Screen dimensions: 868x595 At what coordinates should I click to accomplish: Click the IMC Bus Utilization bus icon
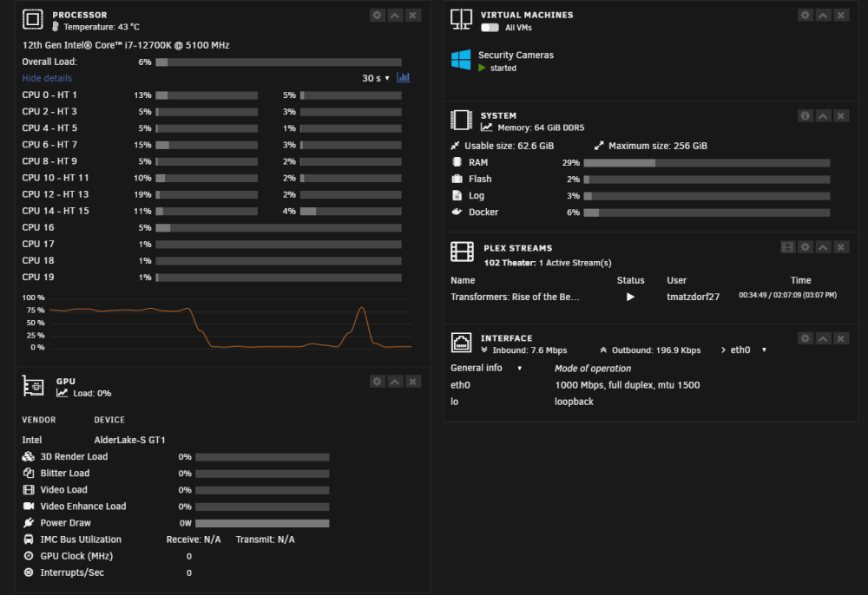click(x=29, y=539)
